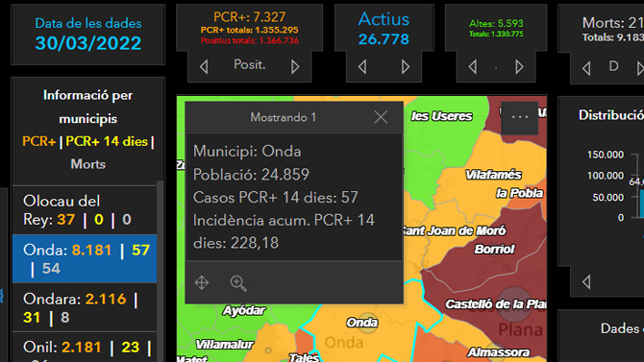Click left arrow under Altes panel
Viewport: 644px width, 362px height.
pyautogui.click(x=473, y=66)
